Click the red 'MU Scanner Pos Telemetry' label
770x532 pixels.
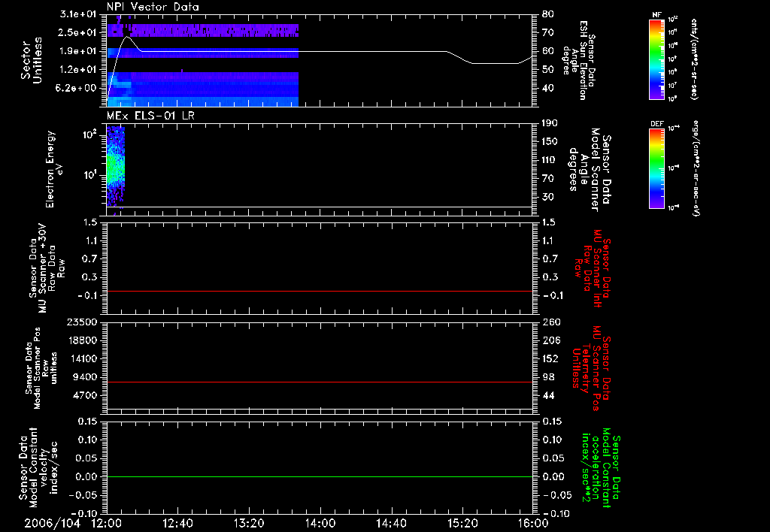point(591,368)
